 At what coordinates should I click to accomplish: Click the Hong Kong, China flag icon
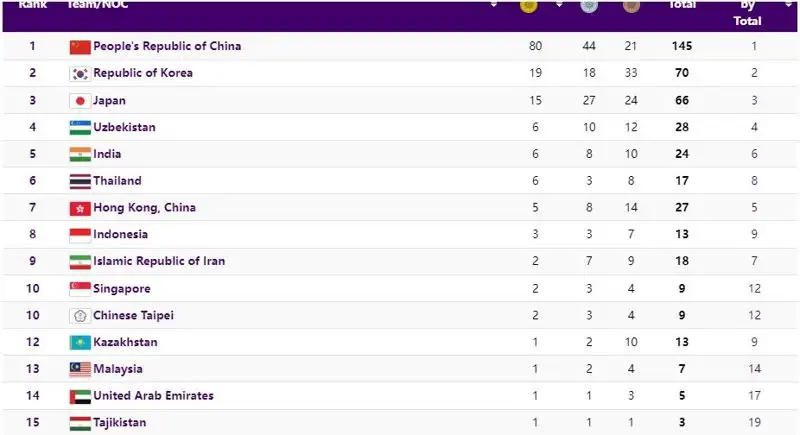tap(80, 208)
